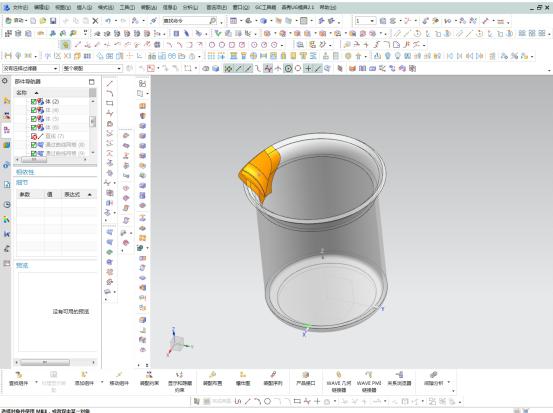Toggle checkbox of second body item

(x=34, y=110)
